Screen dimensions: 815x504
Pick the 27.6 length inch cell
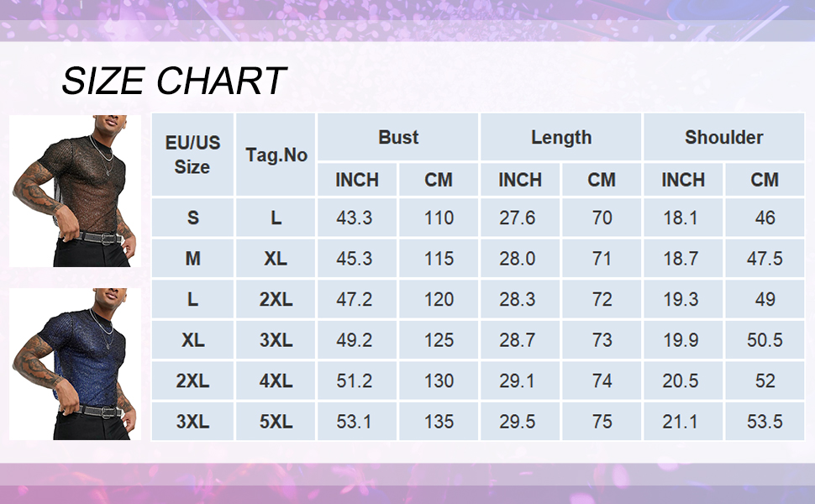[518, 218]
